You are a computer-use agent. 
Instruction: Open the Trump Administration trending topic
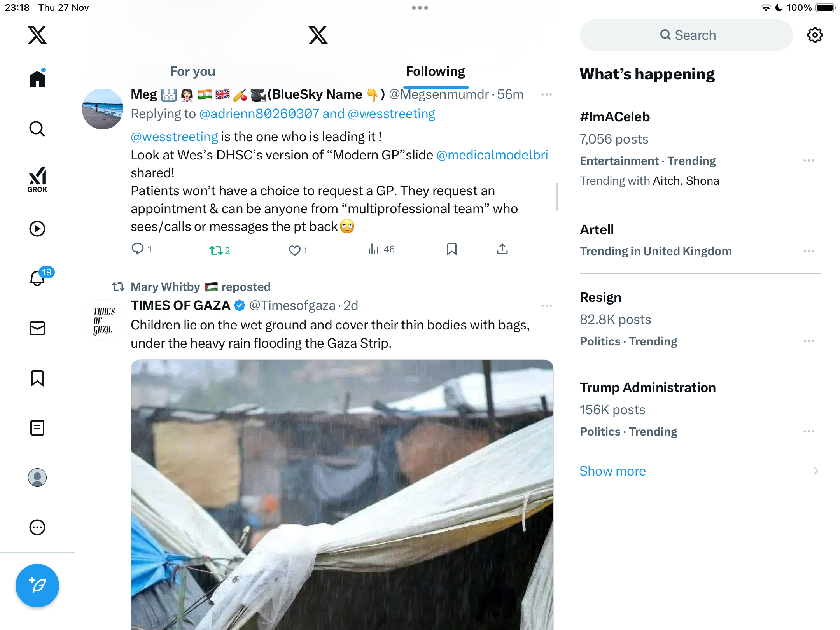click(647, 387)
